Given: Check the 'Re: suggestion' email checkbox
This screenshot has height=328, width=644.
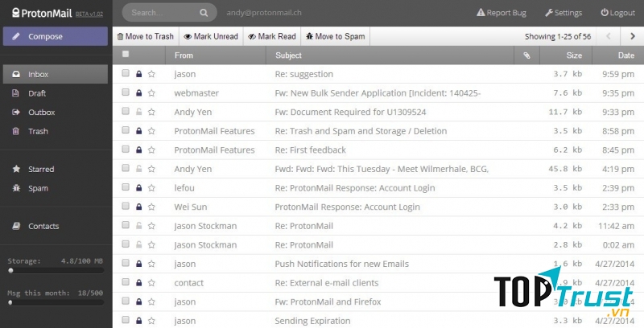Looking at the screenshot, I should (x=126, y=73).
